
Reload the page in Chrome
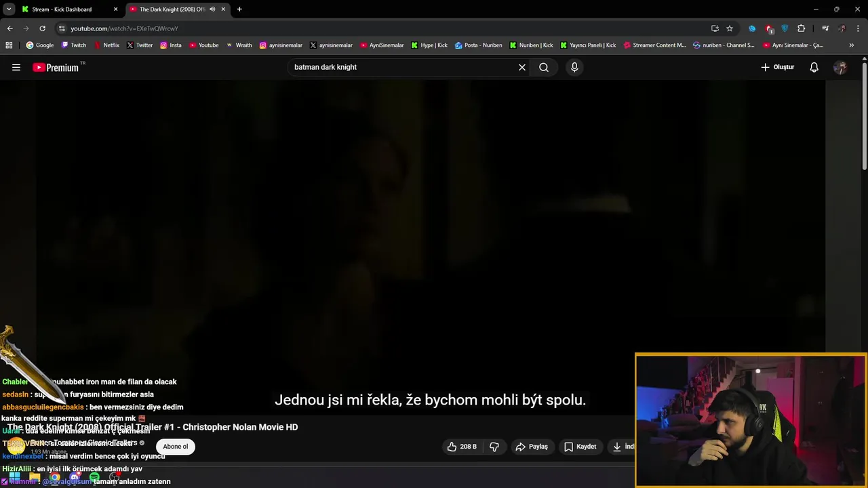42,28
